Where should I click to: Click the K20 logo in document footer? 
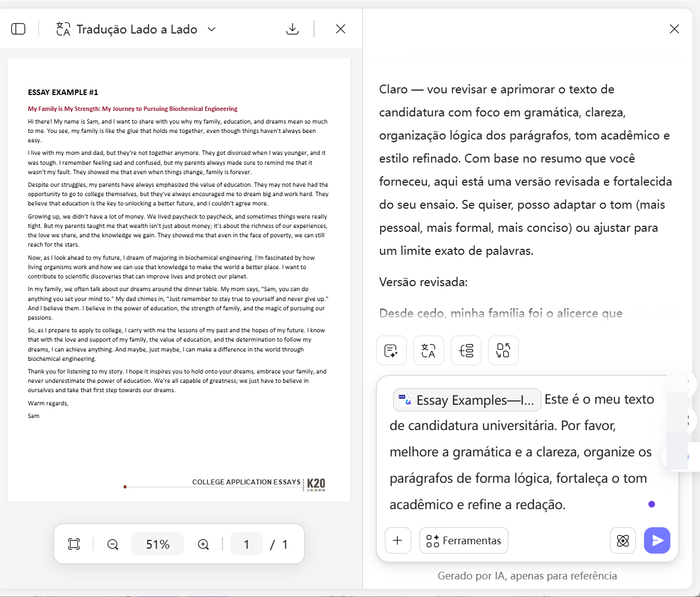[x=316, y=484]
